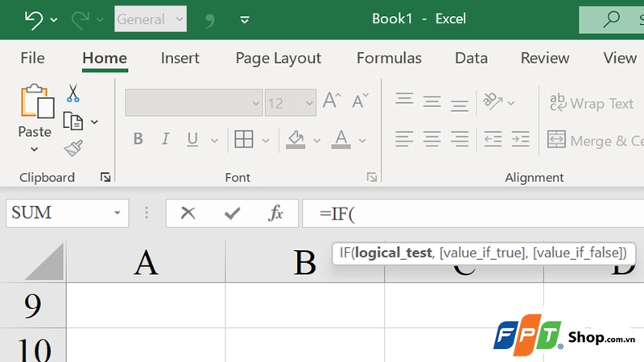
Task: Open Clipboard dialog launcher
Action: click(x=105, y=177)
